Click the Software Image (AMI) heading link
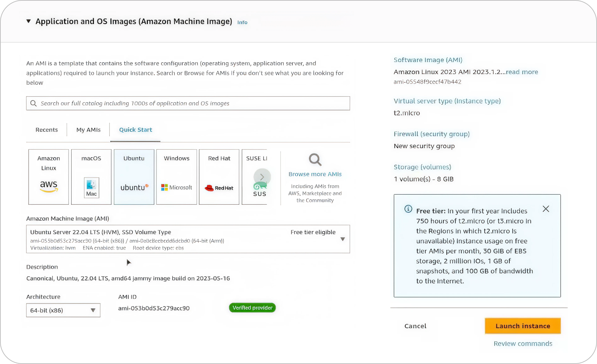Screen dimensions: 597x364 tap(428, 60)
